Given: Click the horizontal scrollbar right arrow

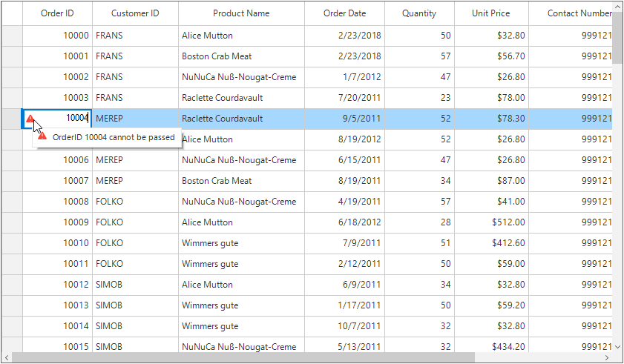Looking at the screenshot, I should [607, 357].
